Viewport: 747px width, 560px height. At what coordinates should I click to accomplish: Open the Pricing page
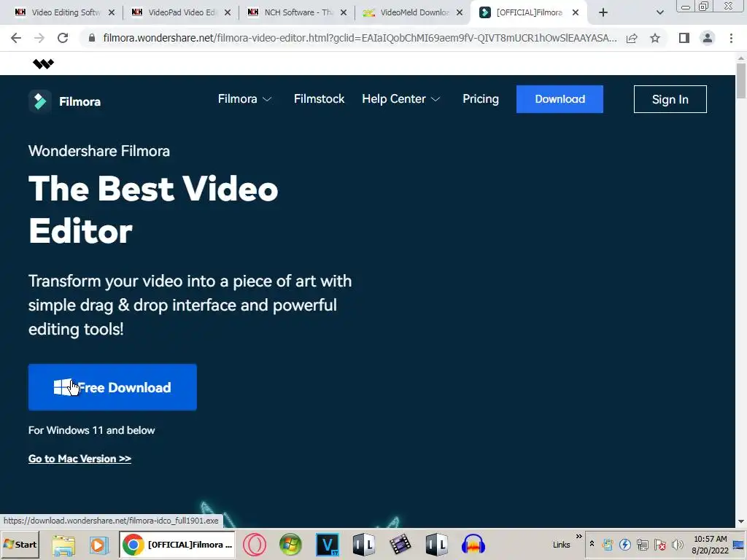pyautogui.click(x=480, y=99)
